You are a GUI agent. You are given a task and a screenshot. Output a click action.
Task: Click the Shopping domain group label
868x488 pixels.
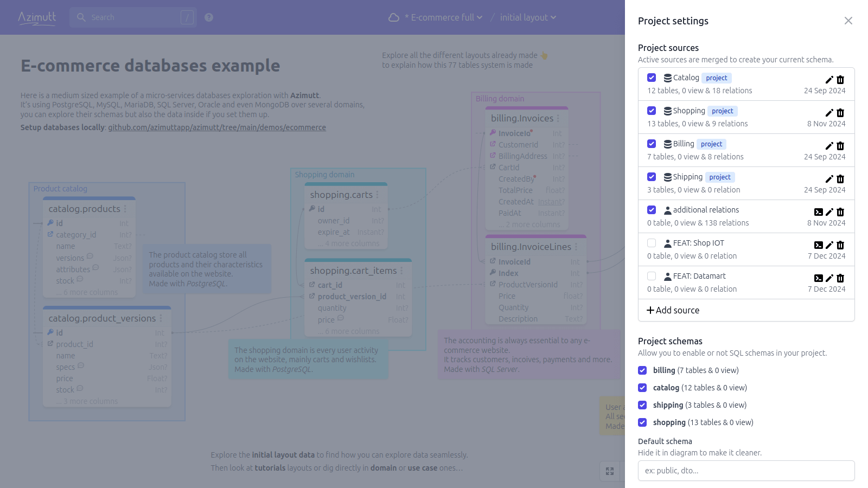click(324, 175)
